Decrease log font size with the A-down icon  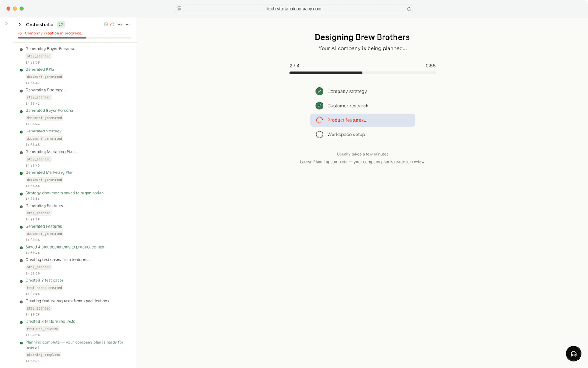pos(120,24)
